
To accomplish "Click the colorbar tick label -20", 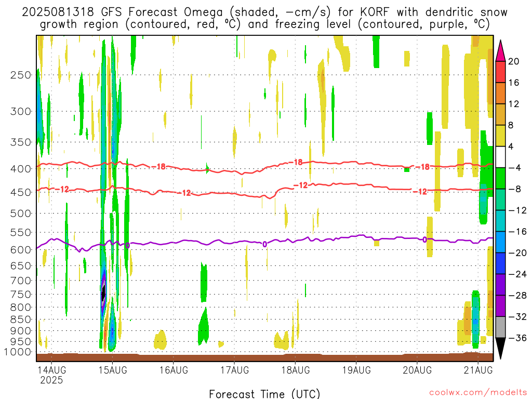I will 517,253.
